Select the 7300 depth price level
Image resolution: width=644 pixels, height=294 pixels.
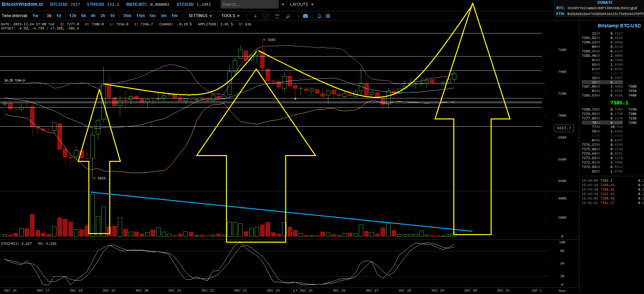[x=632, y=114]
